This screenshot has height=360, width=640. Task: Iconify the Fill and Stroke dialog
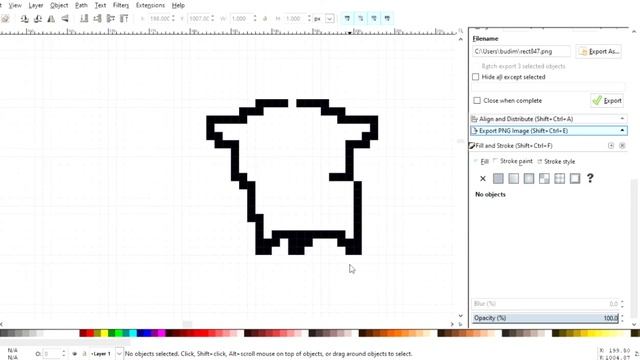point(611,146)
